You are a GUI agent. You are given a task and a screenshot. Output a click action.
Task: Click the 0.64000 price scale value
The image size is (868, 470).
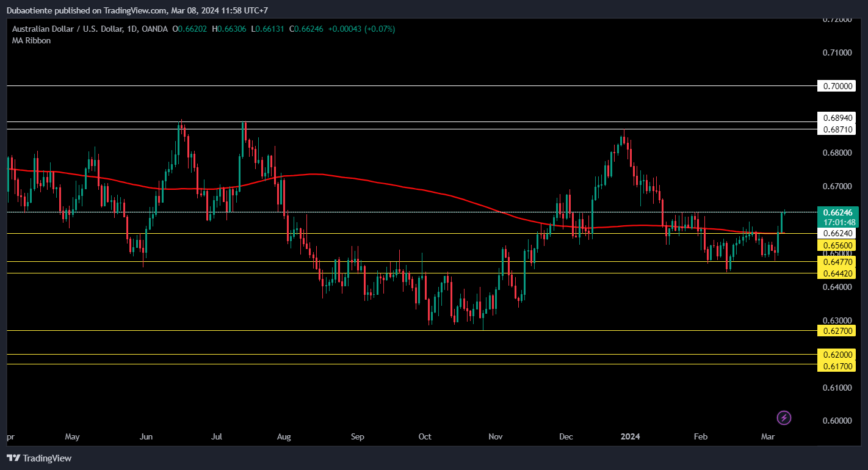click(x=837, y=287)
